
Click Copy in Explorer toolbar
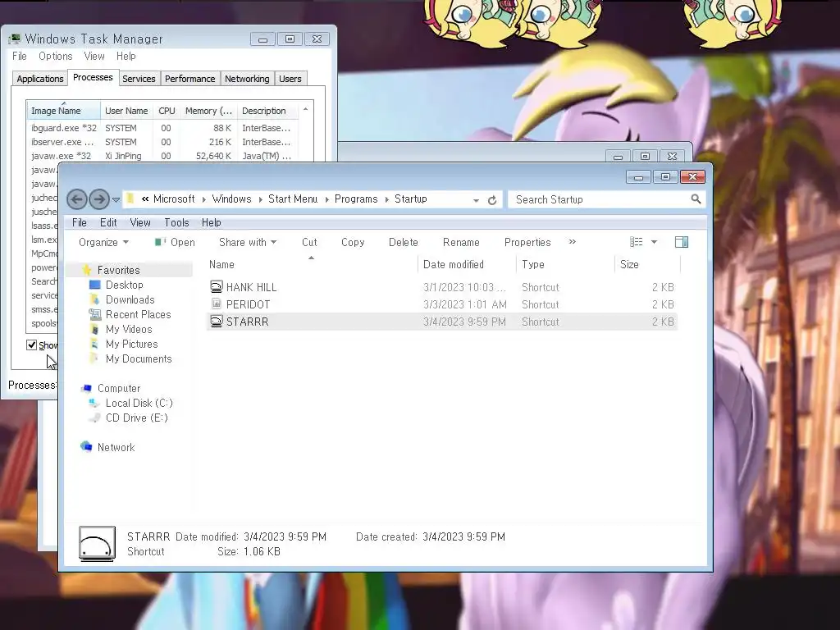click(x=353, y=242)
